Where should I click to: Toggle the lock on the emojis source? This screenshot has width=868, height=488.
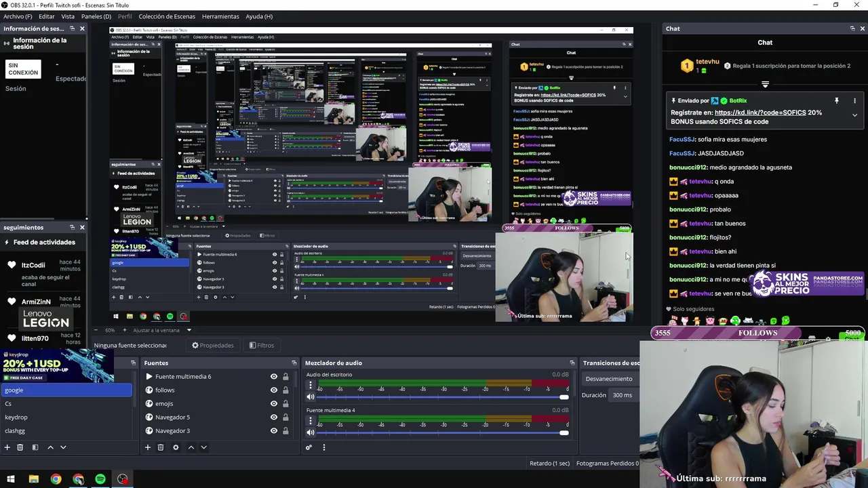(285, 404)
